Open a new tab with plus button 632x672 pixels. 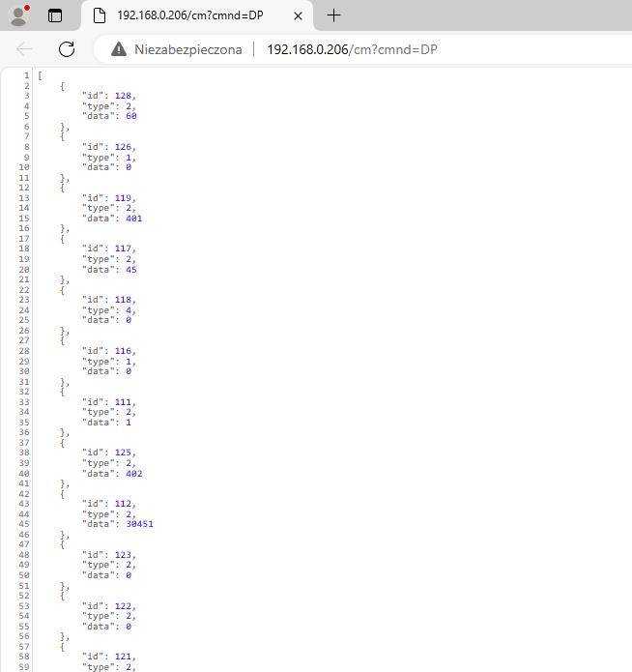coord(333,15)
